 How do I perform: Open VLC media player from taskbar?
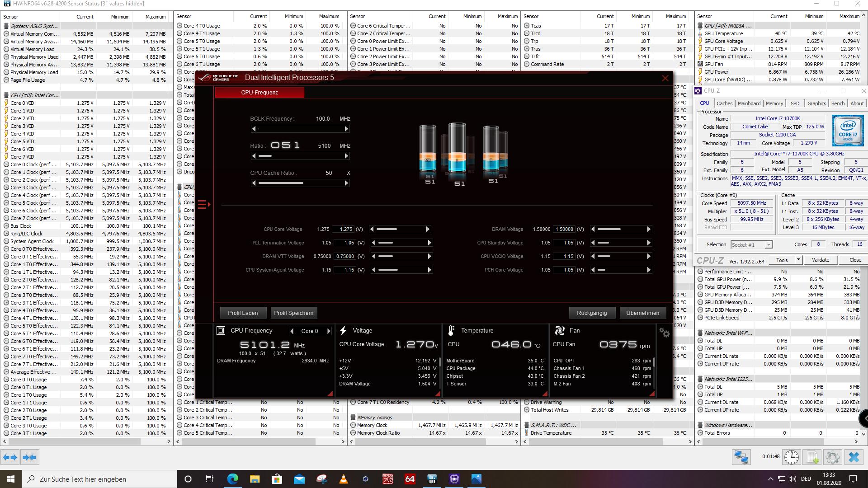click(x=344, y=479)
